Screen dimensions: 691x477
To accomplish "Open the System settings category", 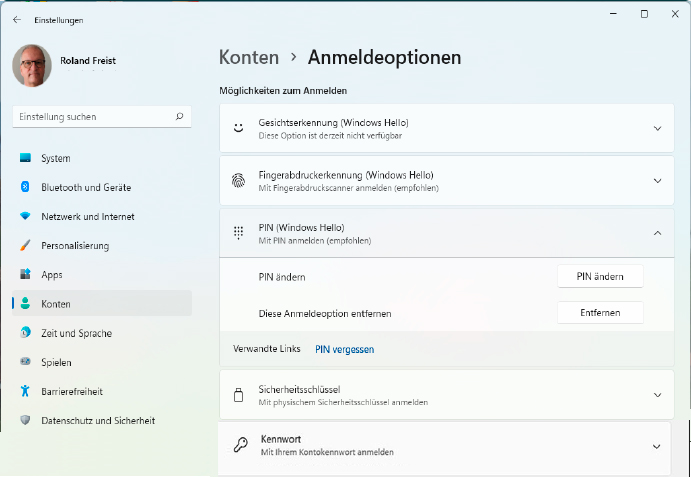I will pyautogui.click(x=102, y=158).
